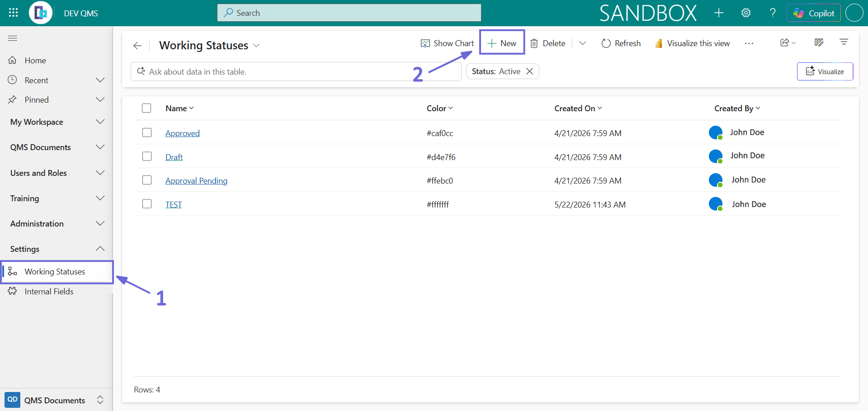The image size is (868, 411).
Task: Open the Approved record link
Action: (x=183, y=133)
